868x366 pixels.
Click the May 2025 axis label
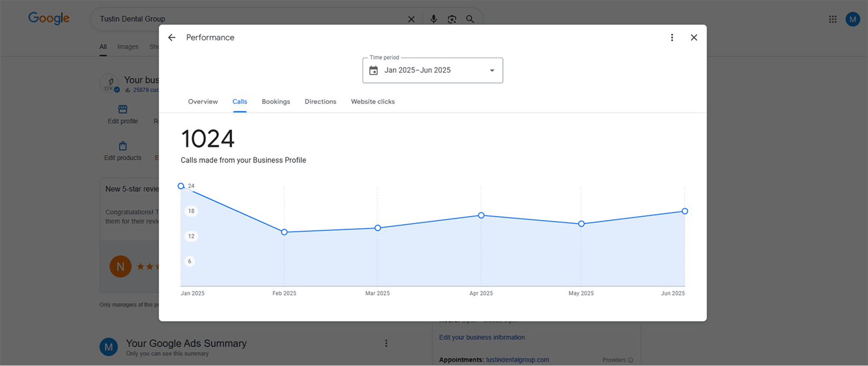coord(581,293)
